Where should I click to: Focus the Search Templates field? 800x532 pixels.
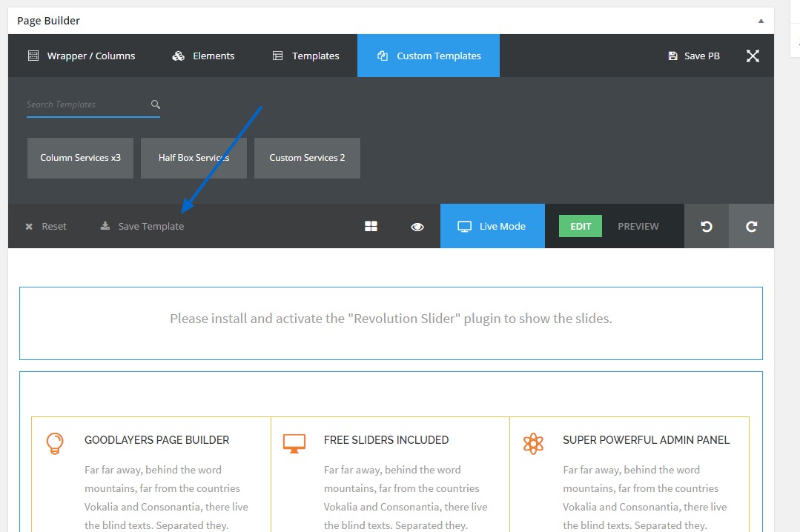coord(85,104)
